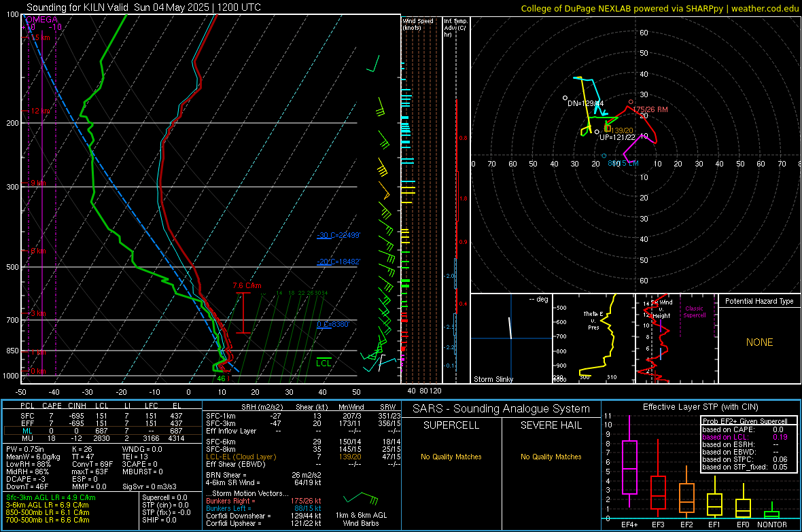Image resolution: width=802 pixels, height=532 pixels.
Task: Select the MU parcel row label
Action: tap(27, 438)
